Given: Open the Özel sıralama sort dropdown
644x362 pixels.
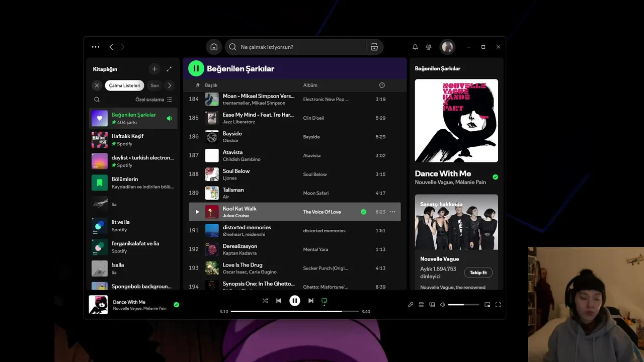Looking at the screenshot, I should (x=153, y=100).
